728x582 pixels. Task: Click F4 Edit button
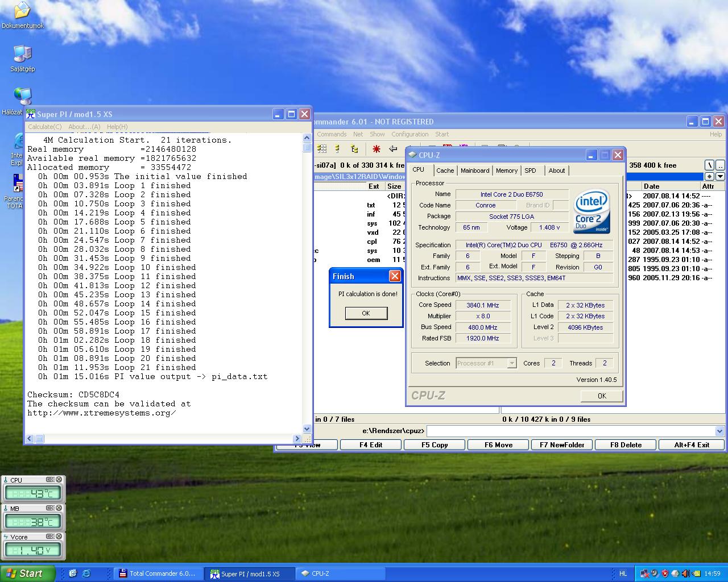tap(371, 445)
